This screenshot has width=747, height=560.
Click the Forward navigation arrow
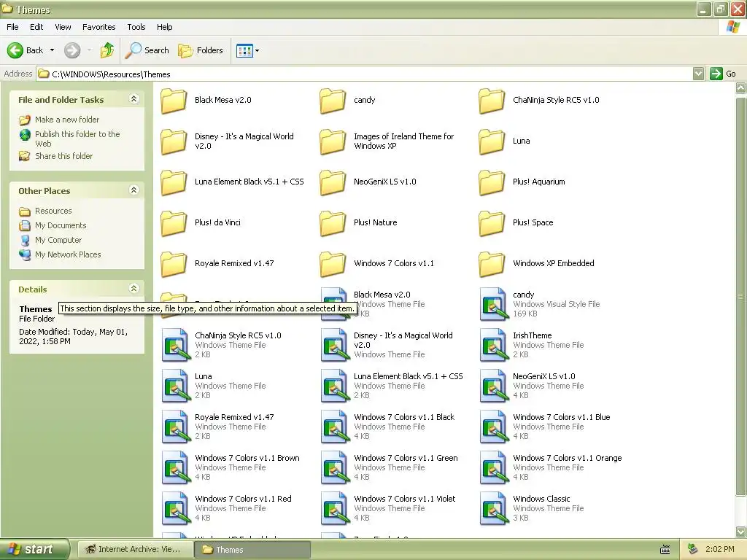[x=72, y=50]
